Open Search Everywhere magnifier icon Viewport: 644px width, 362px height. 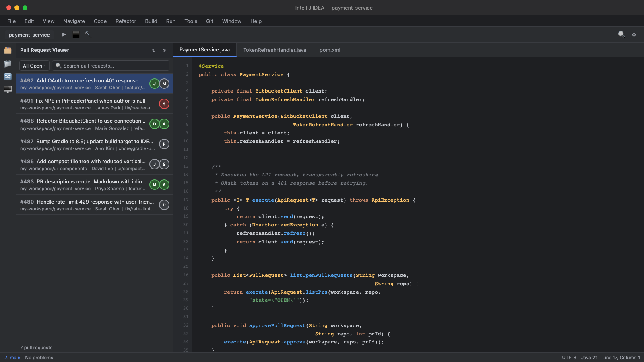(621, 35)
